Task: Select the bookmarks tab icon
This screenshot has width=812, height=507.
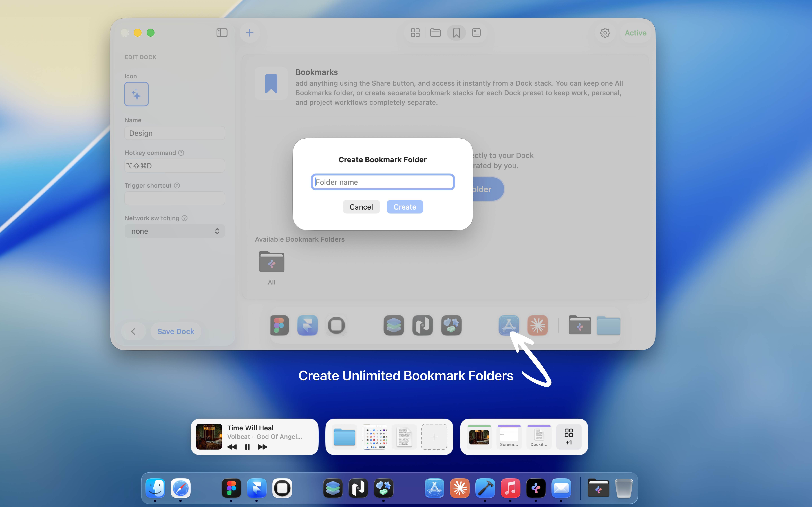Action: point(456,33)
